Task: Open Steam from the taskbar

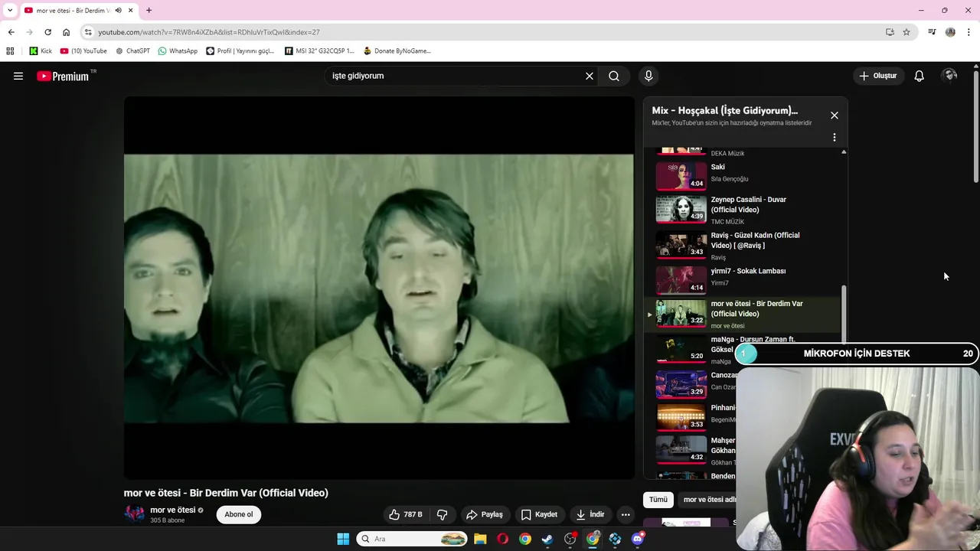Action: (547, 539)
